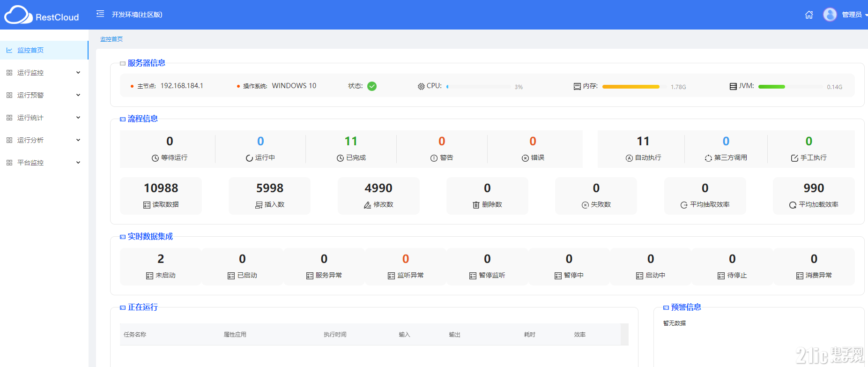Image resolution: width=868 pixels, height=367 pixels.
Task: Click the 修改数 pencil icon
Action: click(x=367, y=205)
